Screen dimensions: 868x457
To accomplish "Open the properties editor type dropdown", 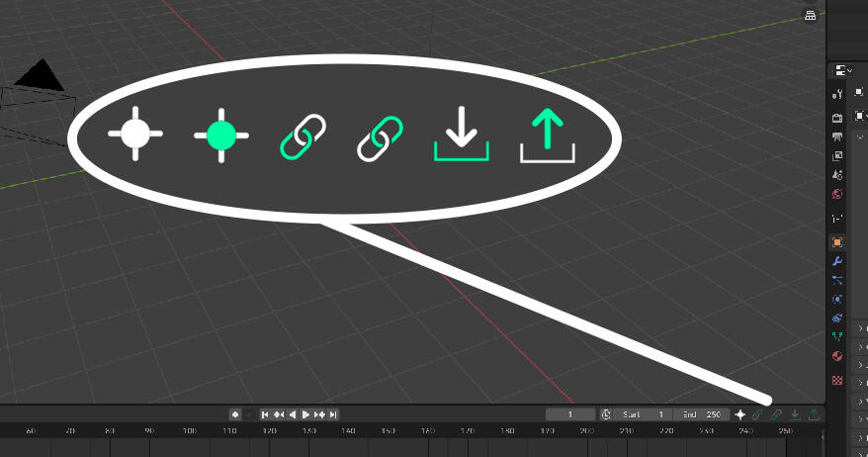I will (x=843, y=70).
